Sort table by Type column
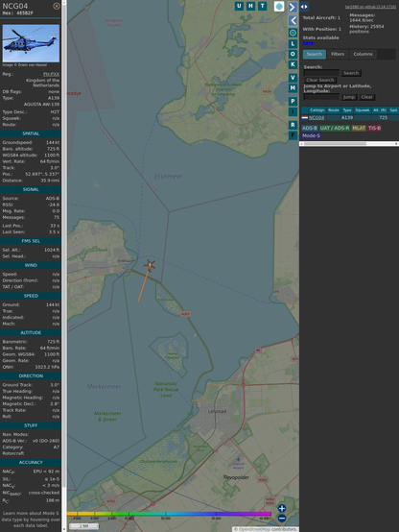Screen dimensions: 399x532 point(347,110)
